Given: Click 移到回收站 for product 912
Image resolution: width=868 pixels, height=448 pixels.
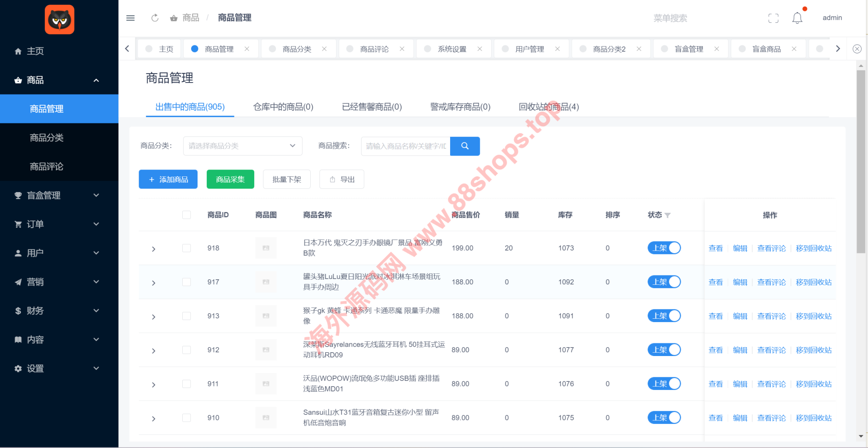Looking at the screenshot, I should 813,350.
